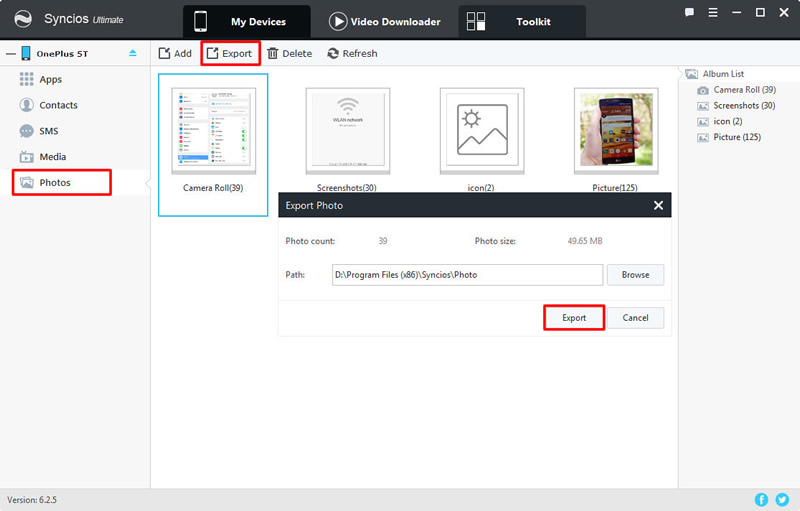Open Camera Roll (39) in Album List
Image resolution: width=800 pixels, height=511 pixels.
pyautogui.click(x=744, y=90)
